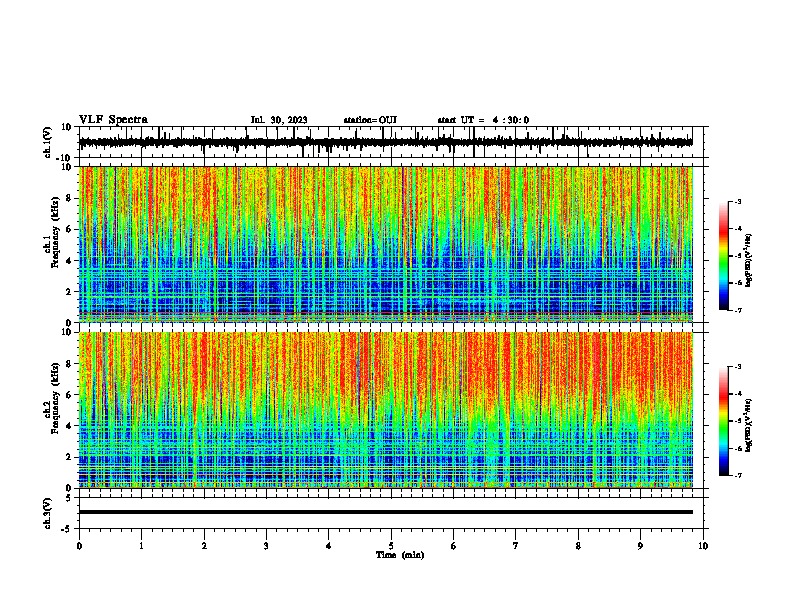This screenshot has width=792, height=612.
Task: Click the time axis tick label "2"
Action: tap(204, 546)
